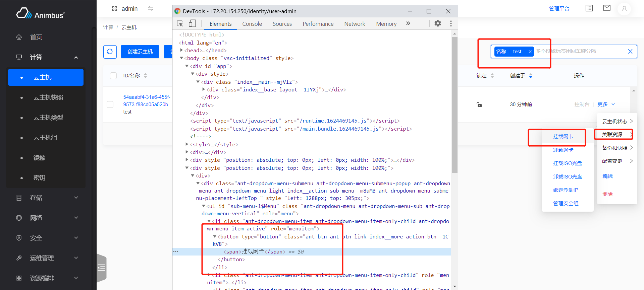
Task: Open the user avatar menu
Action: (x=624, y=9)
